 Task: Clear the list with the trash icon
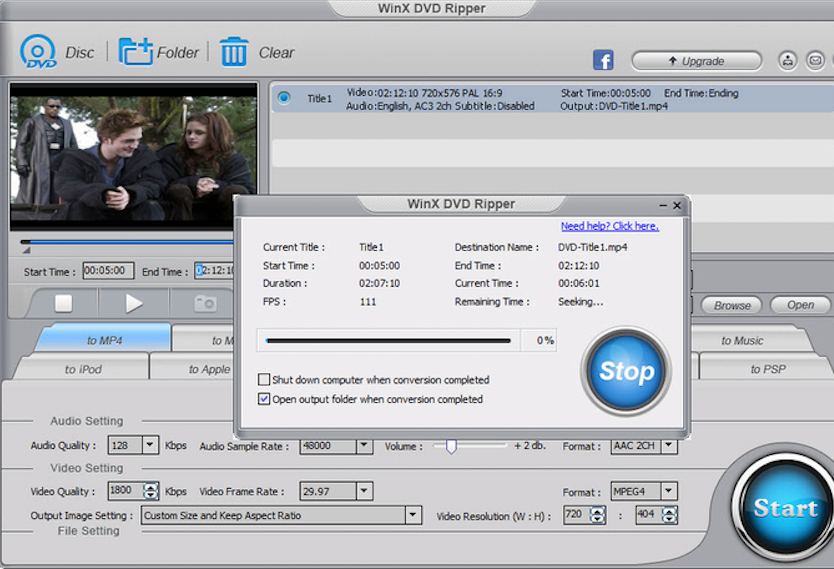(x=233, y=52)
